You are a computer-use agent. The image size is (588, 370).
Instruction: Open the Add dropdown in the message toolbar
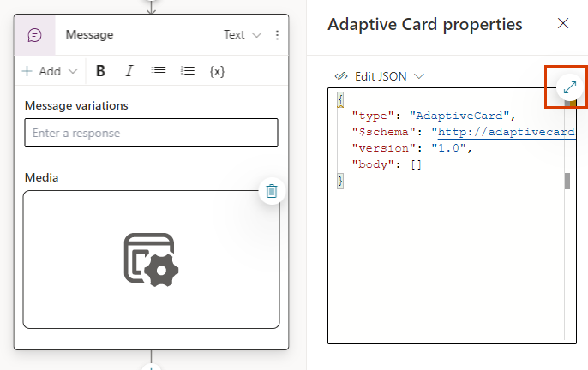pyautogui.click(x=50, y=71)
